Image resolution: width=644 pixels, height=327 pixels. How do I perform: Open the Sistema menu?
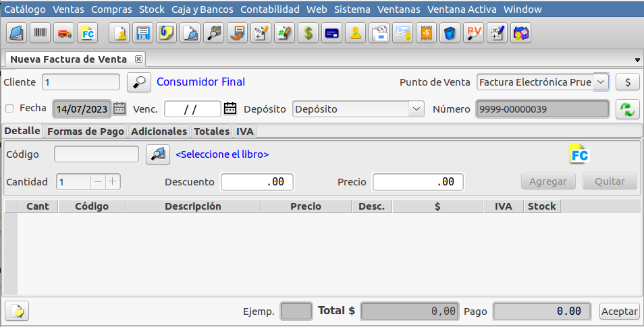click(x=352, y=9)
